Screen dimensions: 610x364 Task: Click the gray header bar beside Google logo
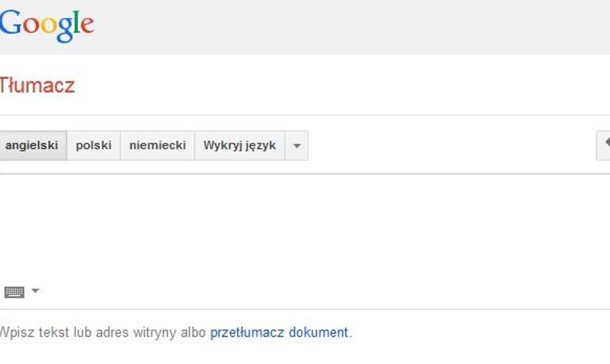pyautogui.click(x=351, y=26)
